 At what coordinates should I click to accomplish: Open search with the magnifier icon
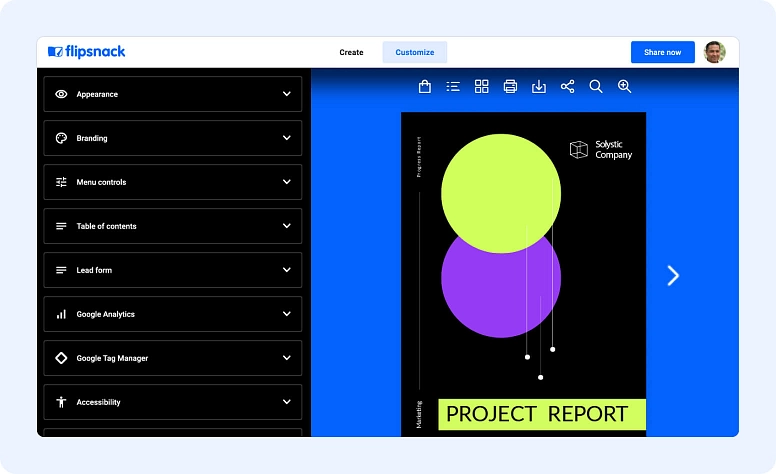point(596,87)
